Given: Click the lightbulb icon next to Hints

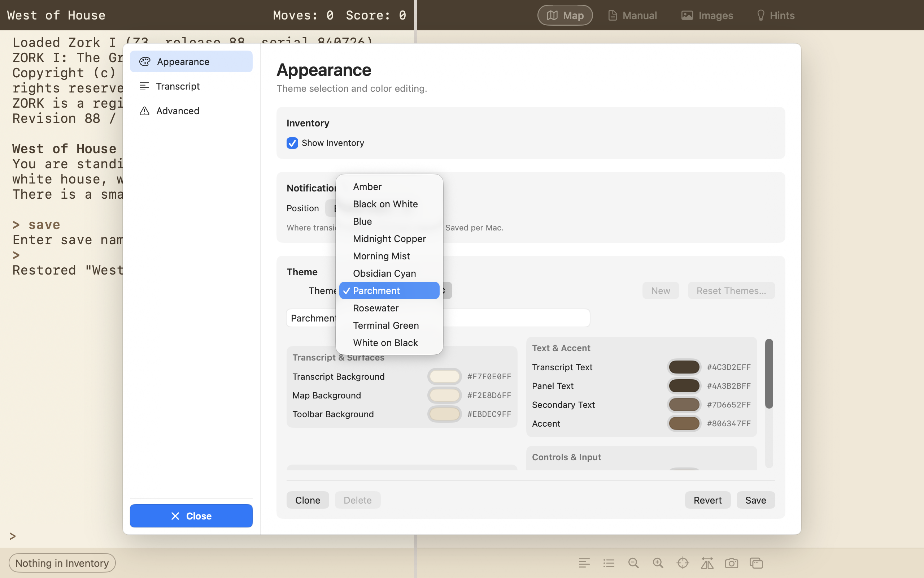Looking at the screenshot, I should (760, 15).
